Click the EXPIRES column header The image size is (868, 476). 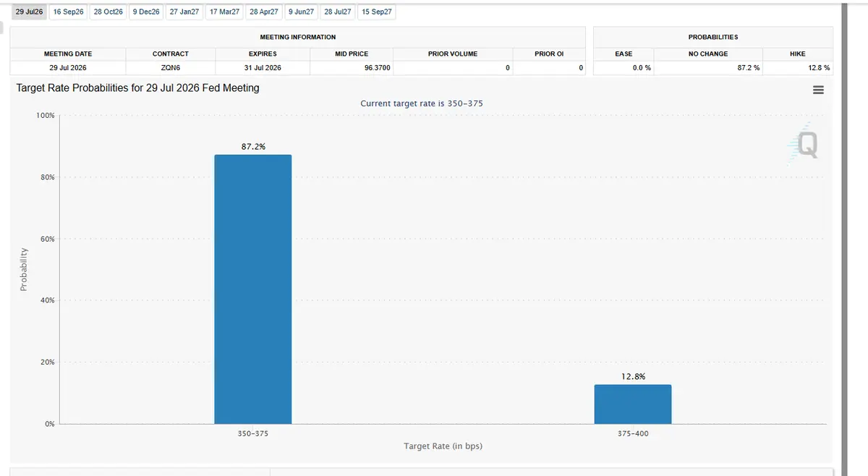click(x=263, y=54)
